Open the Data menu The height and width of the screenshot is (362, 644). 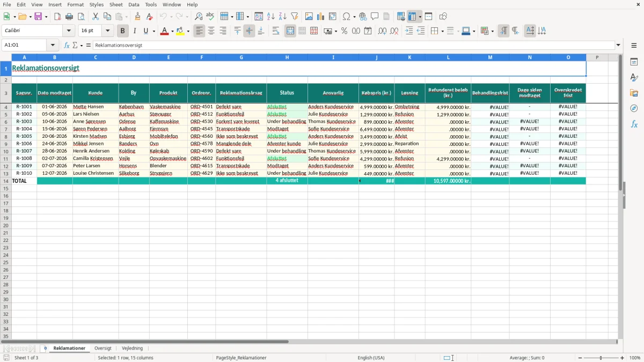pyautogui.click(x=134, y=4)
